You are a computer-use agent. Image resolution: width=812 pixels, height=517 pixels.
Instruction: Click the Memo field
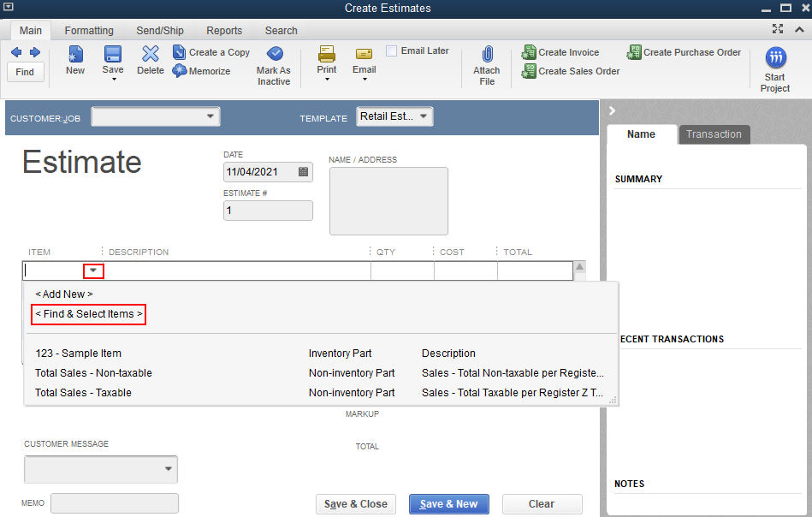coord(115,503)
